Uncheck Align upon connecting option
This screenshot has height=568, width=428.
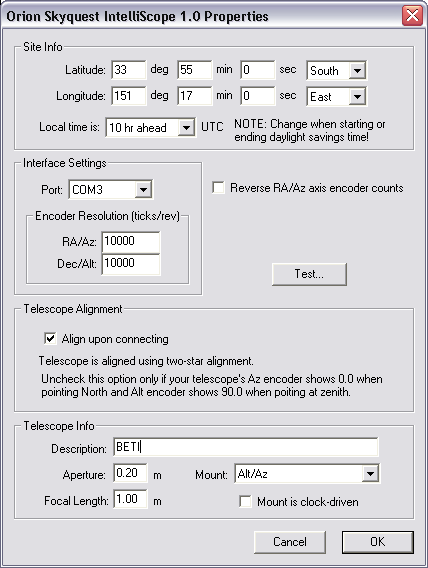(50, 339)
